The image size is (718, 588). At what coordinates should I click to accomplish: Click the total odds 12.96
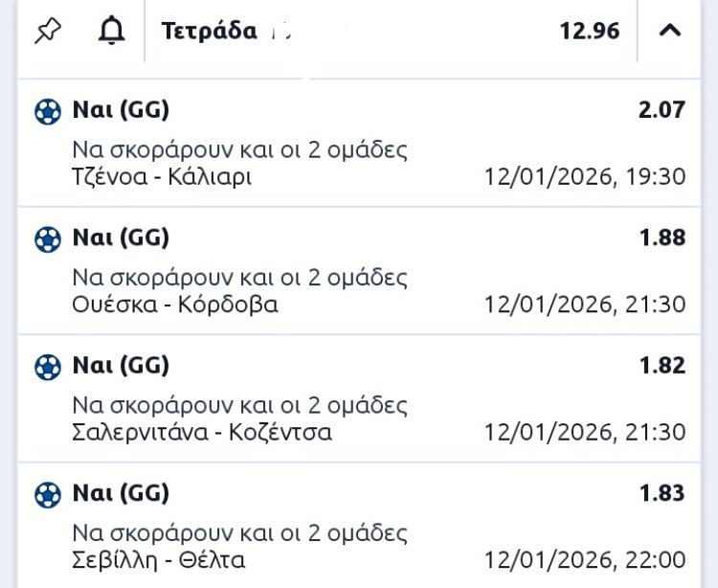click(x=590, y=31)
